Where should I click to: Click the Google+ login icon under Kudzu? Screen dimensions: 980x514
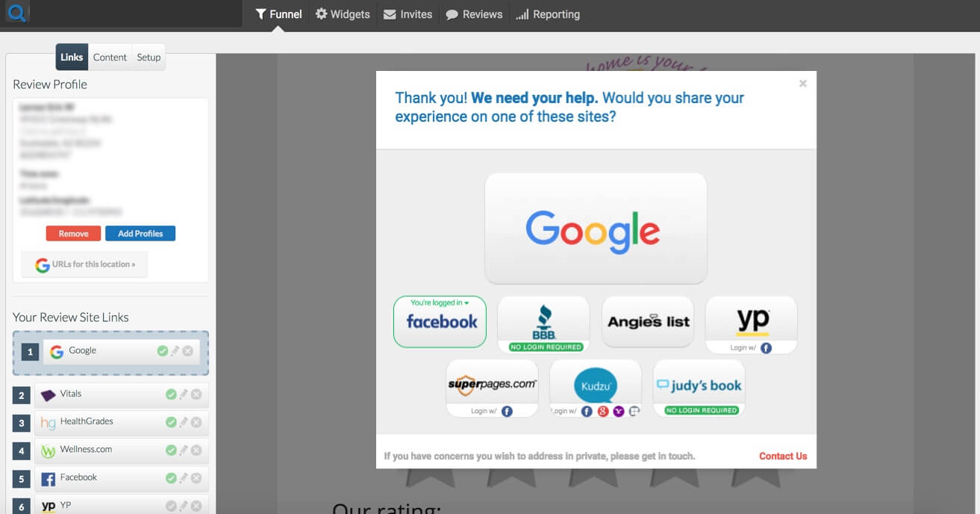click(603, 411)
